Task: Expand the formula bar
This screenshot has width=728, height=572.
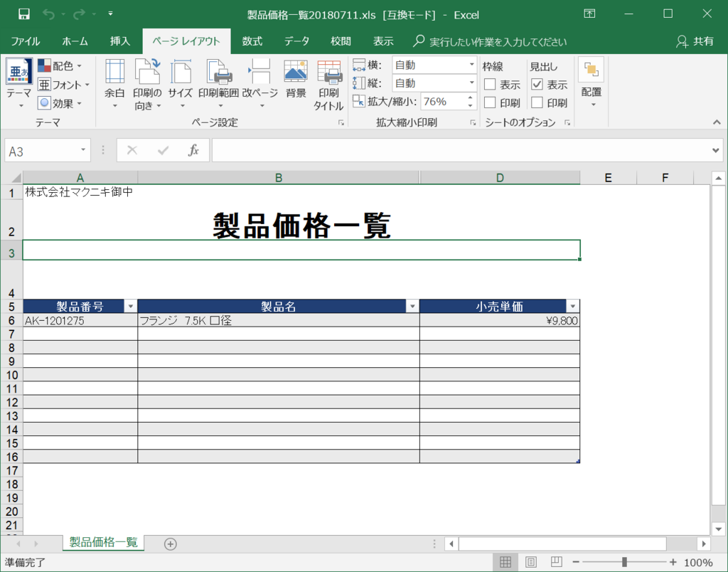Action: [715, 150]
